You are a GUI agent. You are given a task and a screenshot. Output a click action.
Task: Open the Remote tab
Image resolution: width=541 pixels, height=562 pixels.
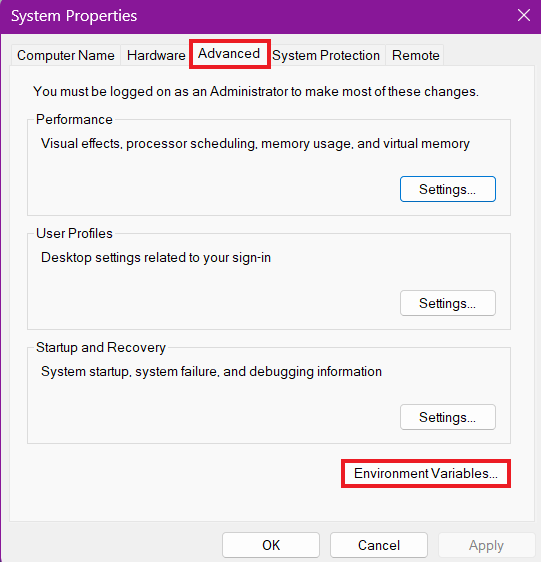[415, 55]
